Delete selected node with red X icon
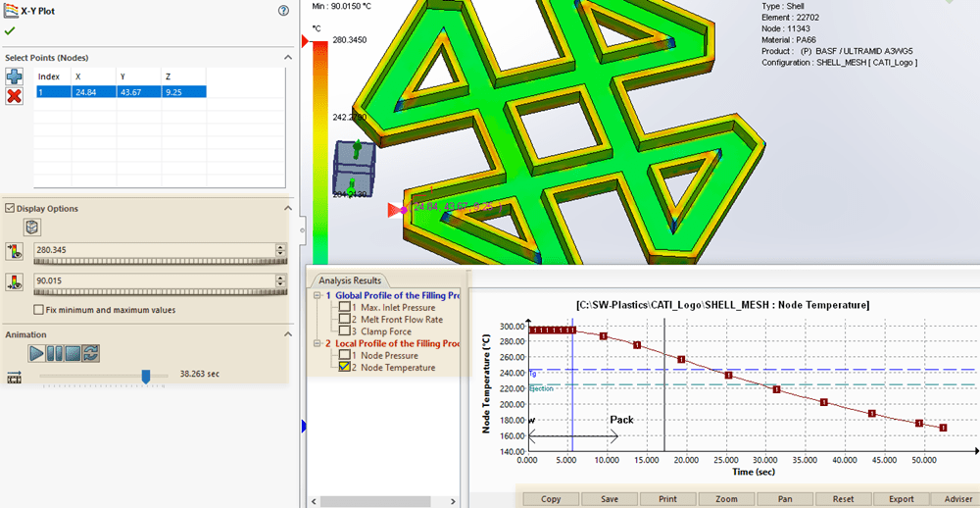 (15, 96)
